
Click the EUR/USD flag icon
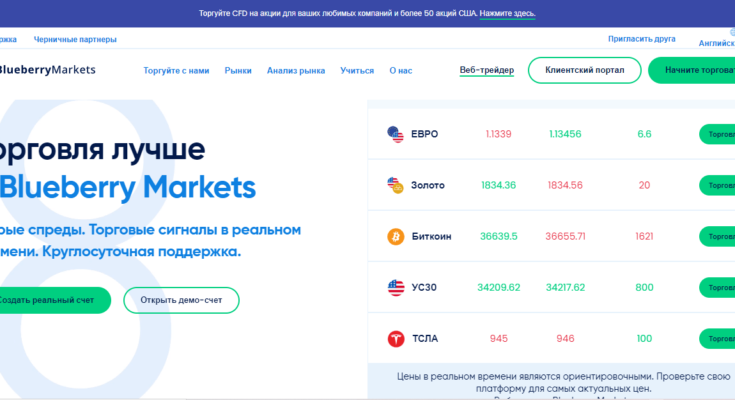pyautogui.click(x=395, y=133)
